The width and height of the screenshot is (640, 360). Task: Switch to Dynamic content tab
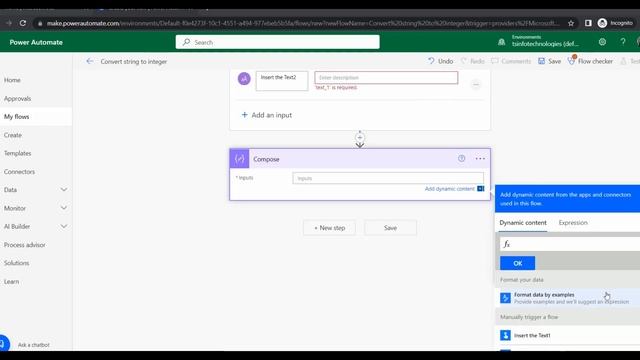pyautogui.click(x=523, y=223)
